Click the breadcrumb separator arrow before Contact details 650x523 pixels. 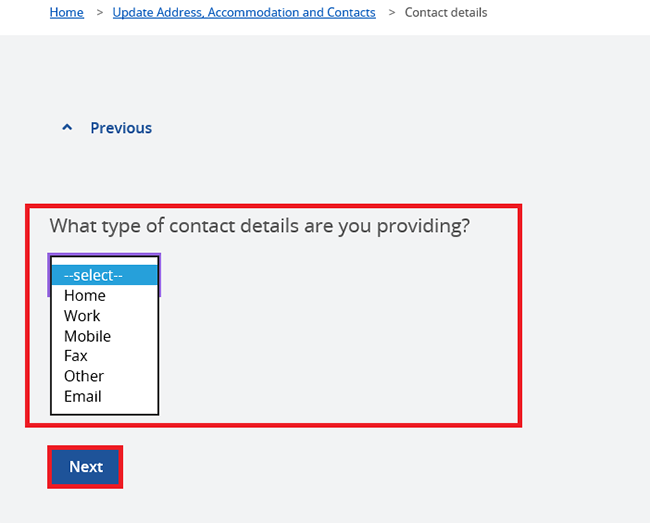392,13
